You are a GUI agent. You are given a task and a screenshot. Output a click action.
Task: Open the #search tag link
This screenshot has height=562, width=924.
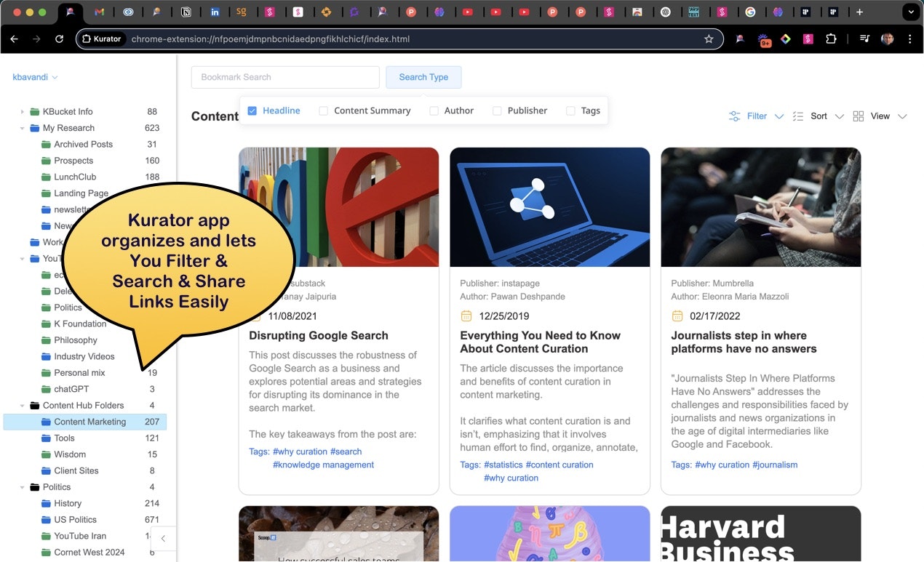point(346,451)
